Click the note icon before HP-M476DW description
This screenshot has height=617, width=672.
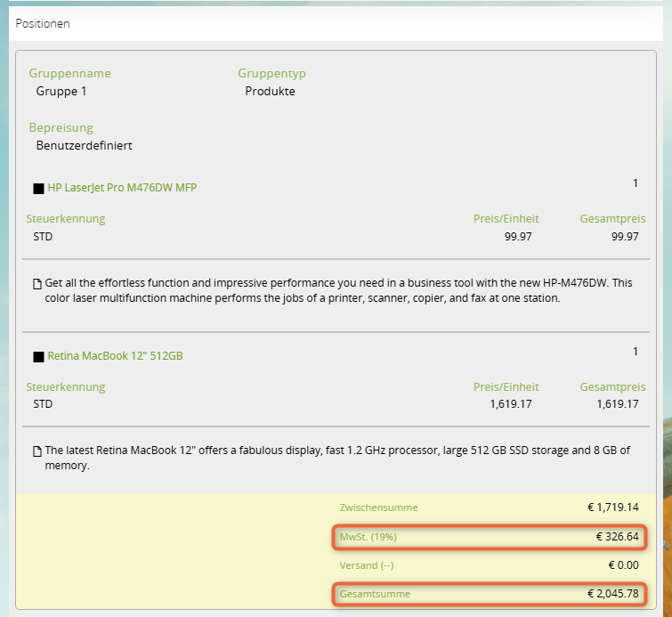37,284
